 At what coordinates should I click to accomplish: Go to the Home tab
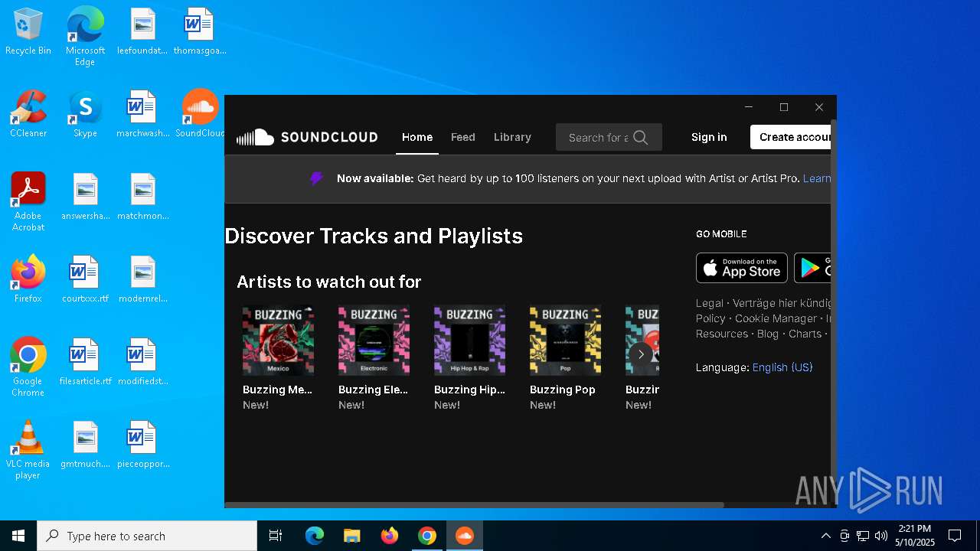pos(417,137)
